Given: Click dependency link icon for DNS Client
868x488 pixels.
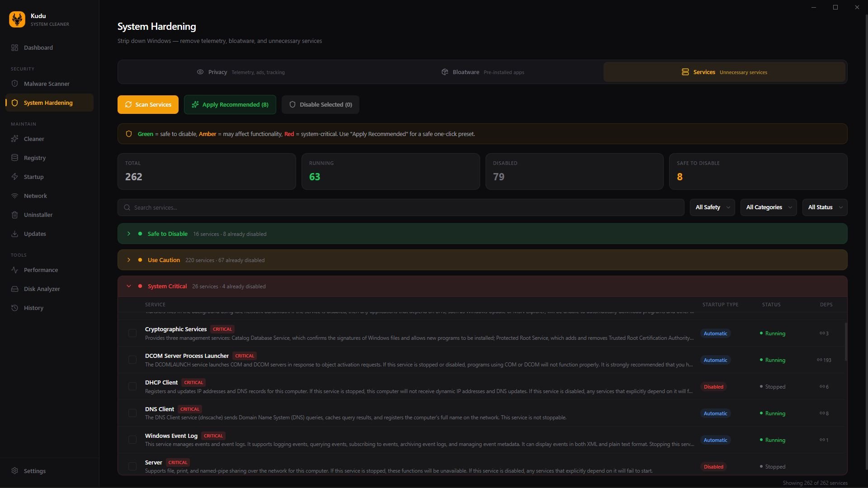Looking at the screenshot, I should pos(822,413).
